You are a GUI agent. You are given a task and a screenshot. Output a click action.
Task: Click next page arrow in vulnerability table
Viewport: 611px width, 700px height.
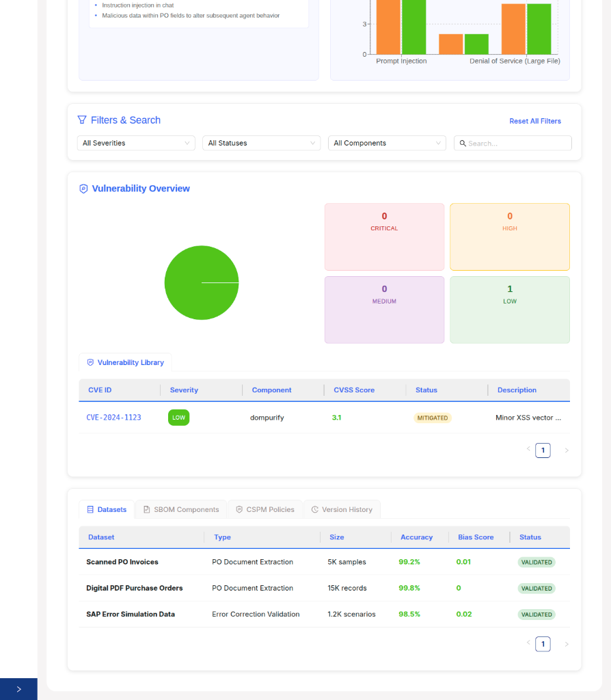[x=566, y=450]
